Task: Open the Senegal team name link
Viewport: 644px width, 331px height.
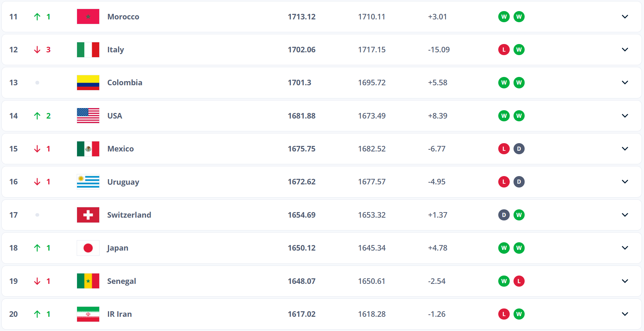Action: (x=121, y=281)
